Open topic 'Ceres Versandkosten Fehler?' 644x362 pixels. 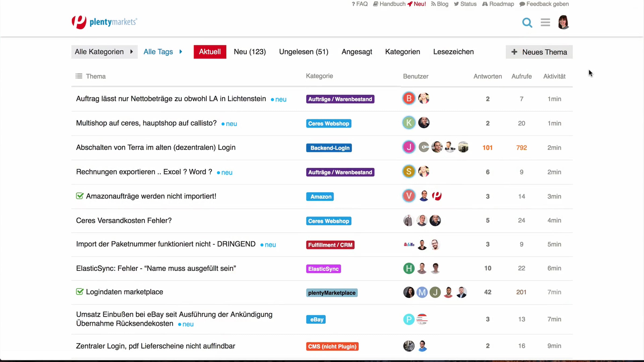(x=124, y=220)
